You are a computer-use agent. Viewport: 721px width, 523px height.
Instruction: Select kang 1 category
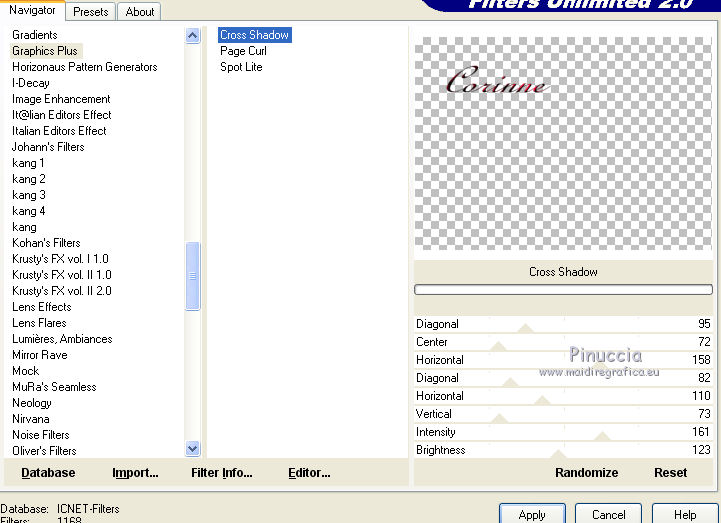click(28, 163)
